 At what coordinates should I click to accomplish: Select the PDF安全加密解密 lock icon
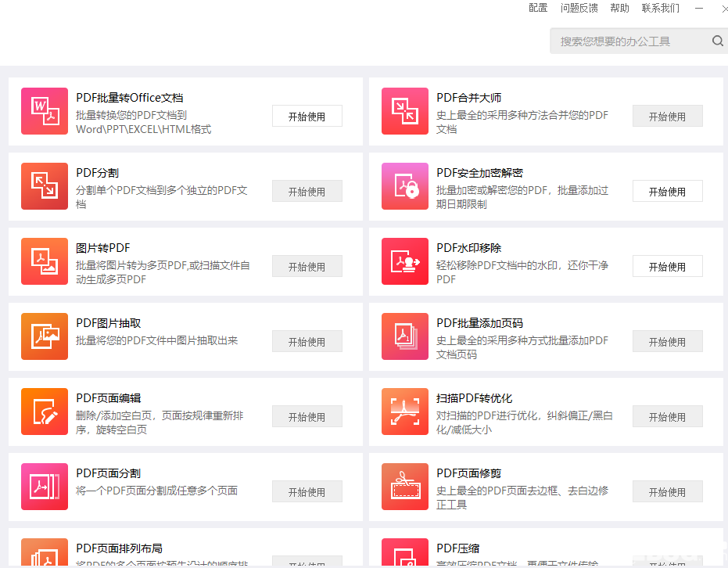(x=405, y=186)
